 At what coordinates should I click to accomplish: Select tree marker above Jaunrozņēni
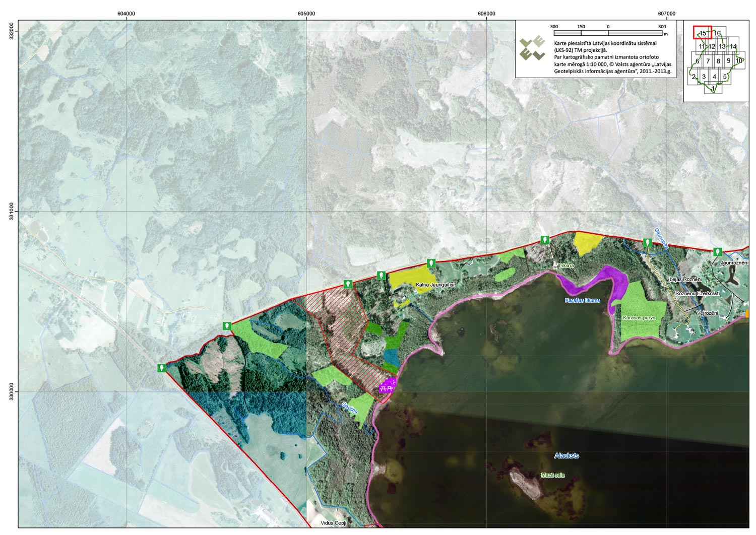717,252
